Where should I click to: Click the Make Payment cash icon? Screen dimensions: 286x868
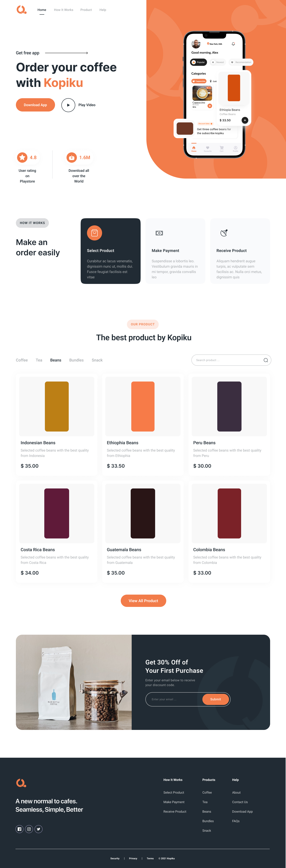coord(159,233)
